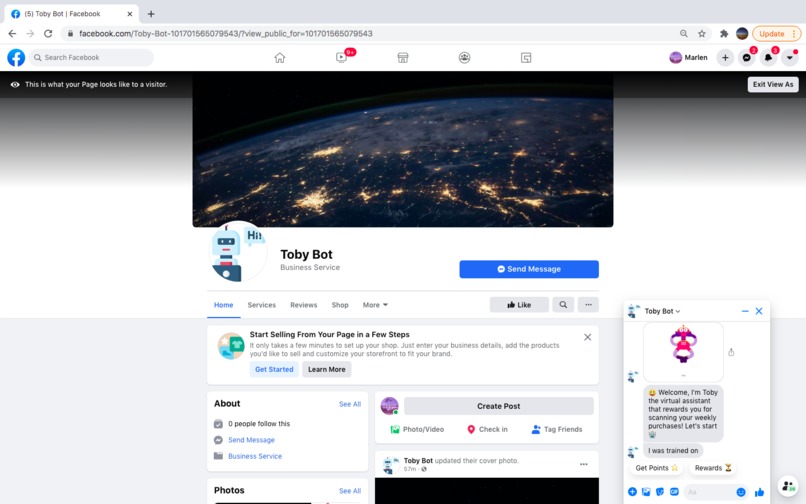This screenshot has height=504, width=806.
Task: Open a new browser tab
Action: click(151, 14)
